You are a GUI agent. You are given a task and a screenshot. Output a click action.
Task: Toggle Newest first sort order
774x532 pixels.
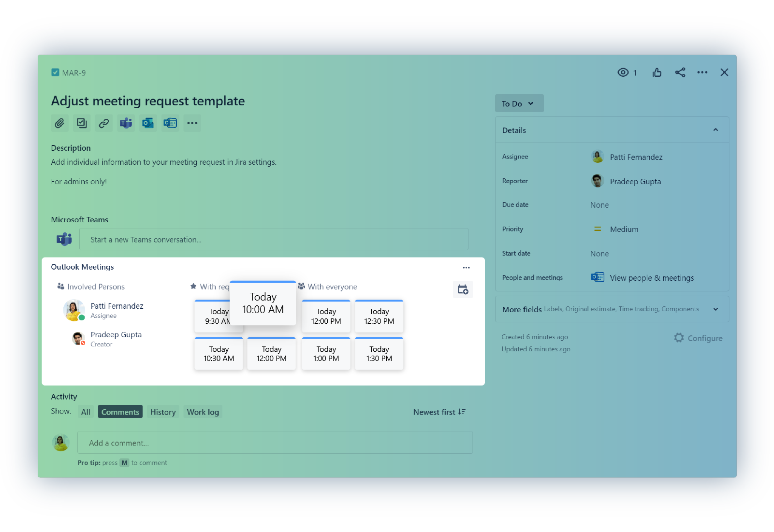pos(439,412)
